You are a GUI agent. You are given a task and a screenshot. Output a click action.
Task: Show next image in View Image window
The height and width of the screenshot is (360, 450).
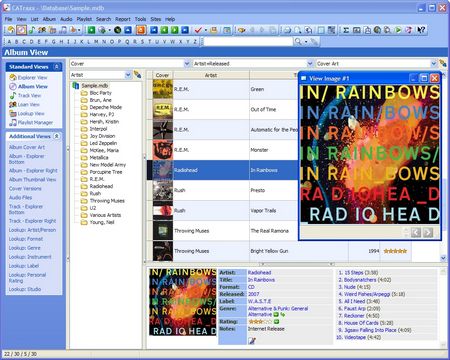(x=428, y=232)
